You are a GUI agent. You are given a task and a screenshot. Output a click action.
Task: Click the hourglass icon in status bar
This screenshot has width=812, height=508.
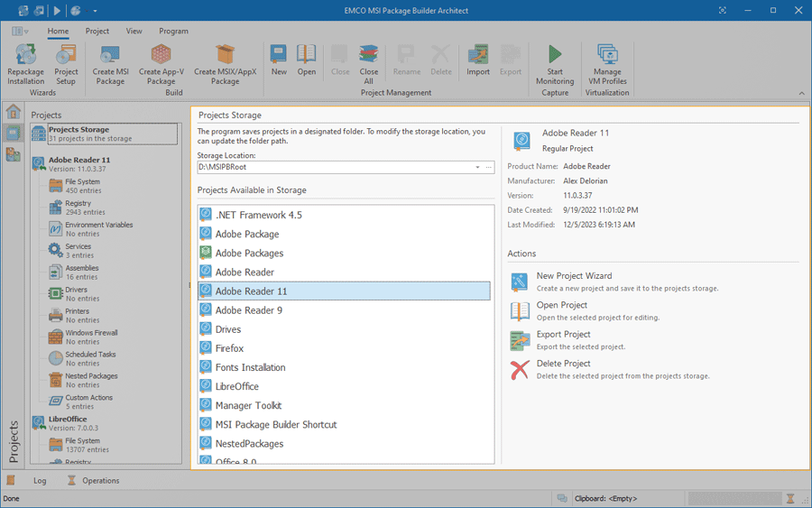(790, 498)
